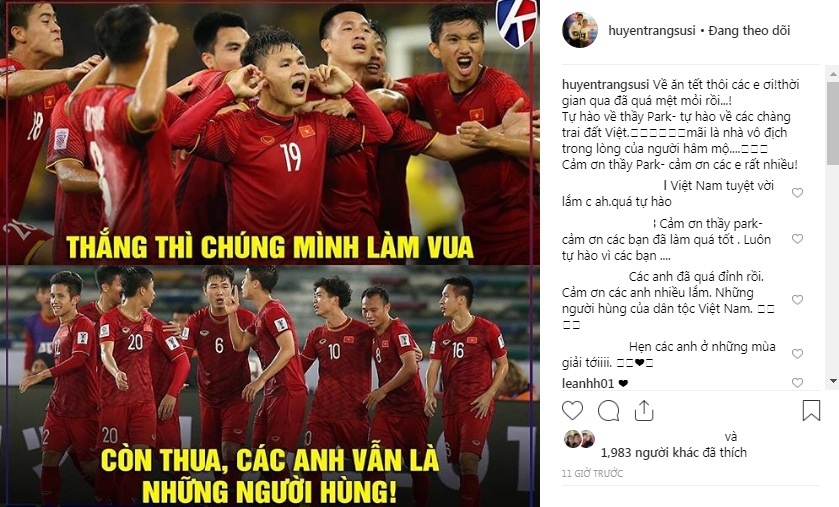The image size is (839, 507).
Task: Open the comment bubble icon
Action: click(608, 411)
